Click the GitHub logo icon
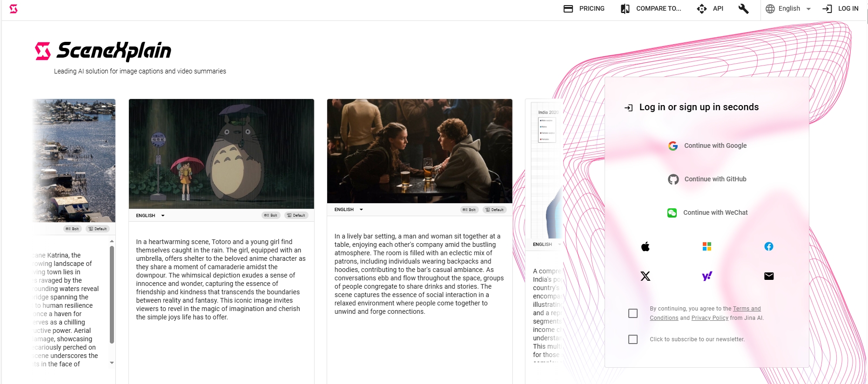The image size is (868, 384). click(x=673, y=179)
